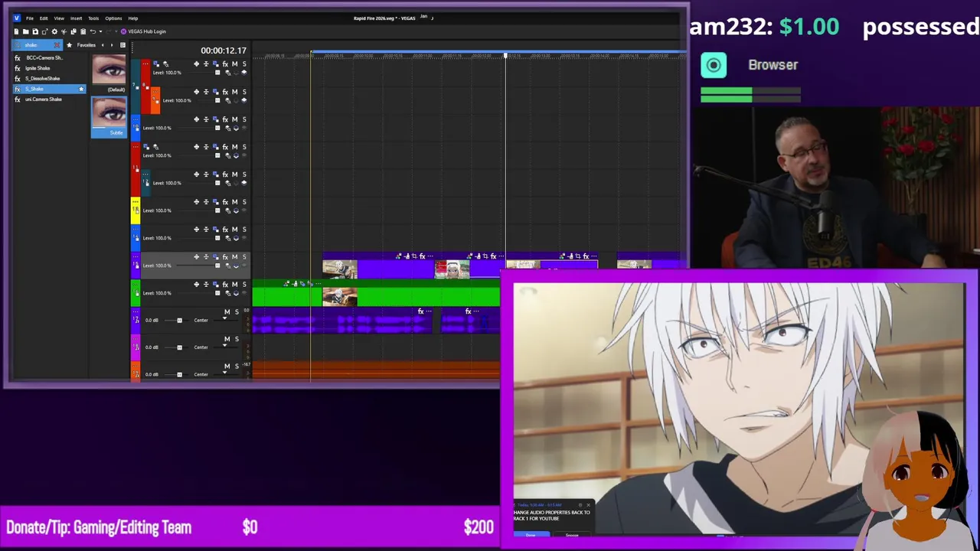Mute audio track 19

[x=227, y=366]
